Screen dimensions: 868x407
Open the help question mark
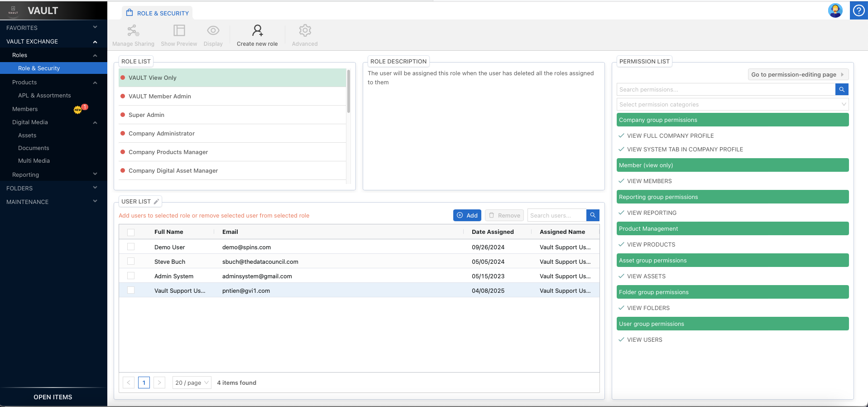coord(859,10)
